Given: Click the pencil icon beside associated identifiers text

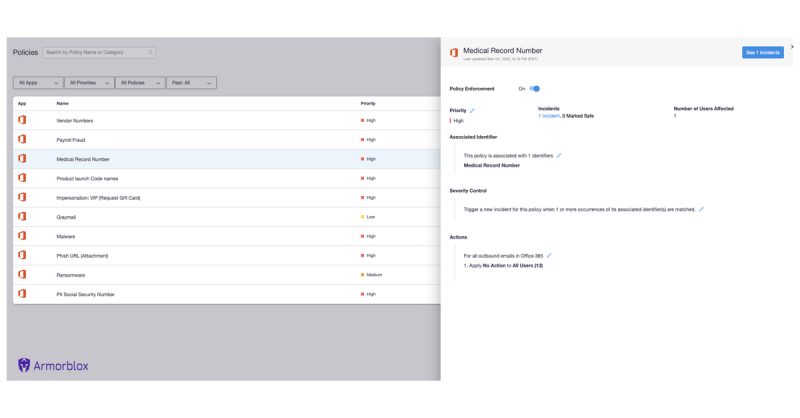Looking at the screenshot, I should click(559, 155).
